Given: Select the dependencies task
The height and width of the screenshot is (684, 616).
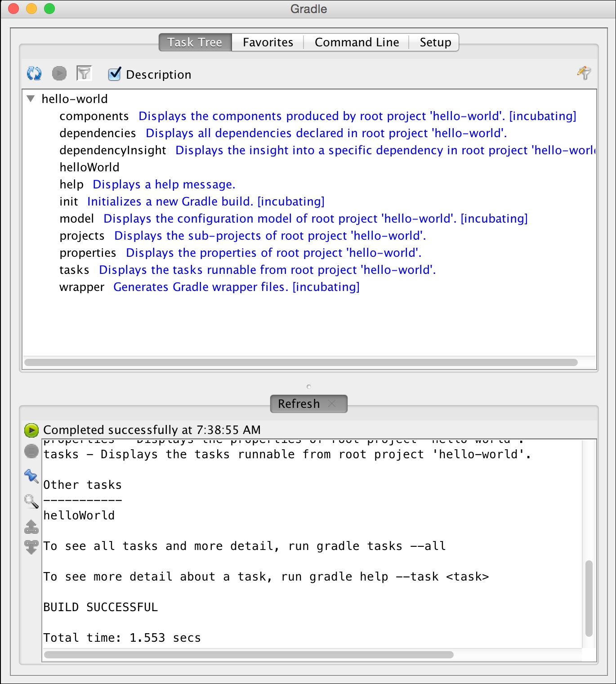Looking at the screenshot, I should point(98,133).
